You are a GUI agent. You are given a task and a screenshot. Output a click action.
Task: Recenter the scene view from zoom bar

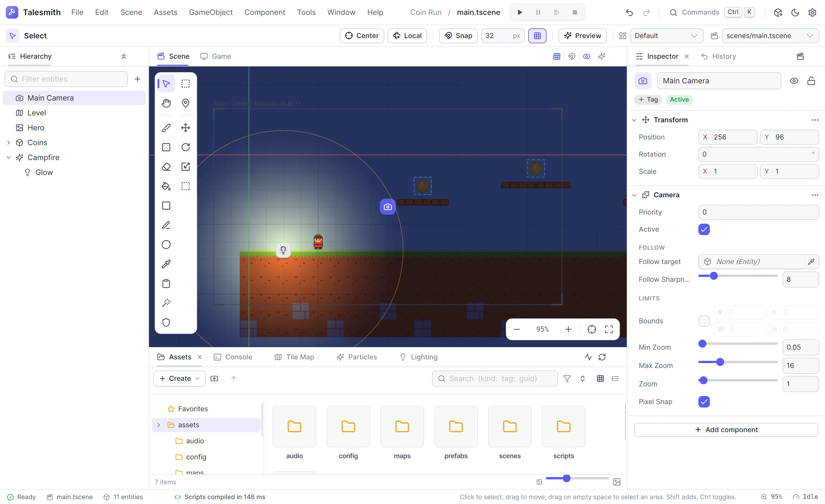coord(592,329)
